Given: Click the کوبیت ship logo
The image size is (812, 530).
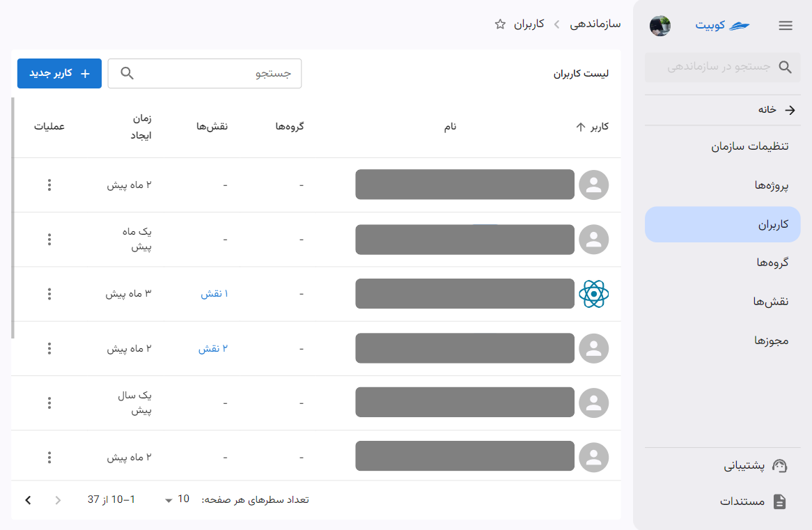Looking at the screenshot, I should point(722,25).
